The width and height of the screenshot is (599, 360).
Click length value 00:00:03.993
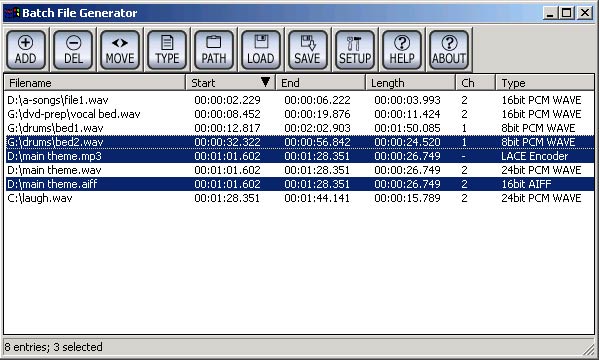pos(407,100)
